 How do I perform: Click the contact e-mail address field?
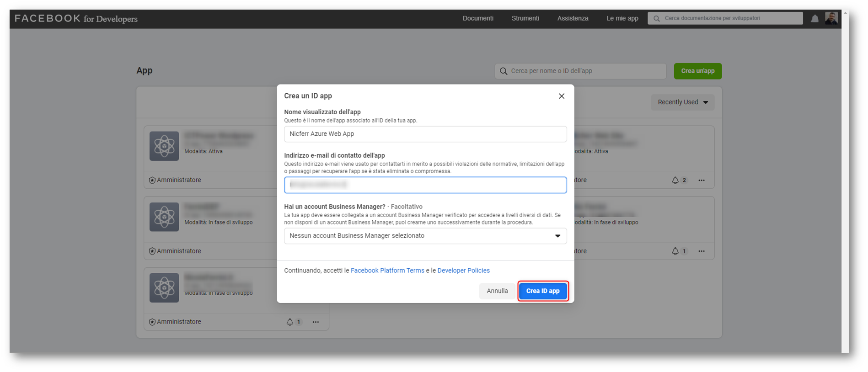click(425, 185)
